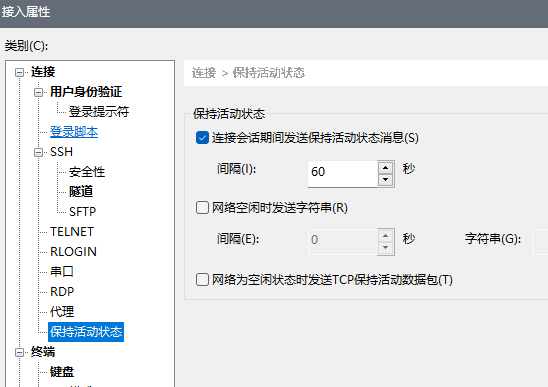Open the 登录脚本 link item

coord(74,132)
